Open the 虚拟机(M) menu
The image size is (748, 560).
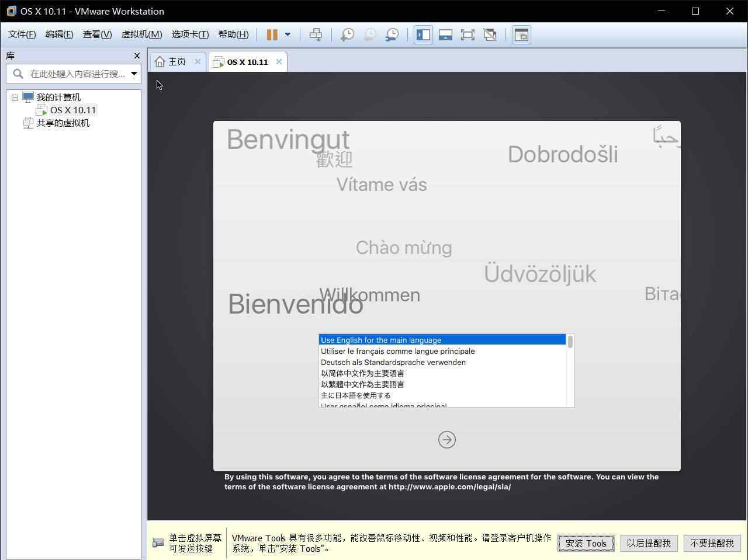(141, 34)
